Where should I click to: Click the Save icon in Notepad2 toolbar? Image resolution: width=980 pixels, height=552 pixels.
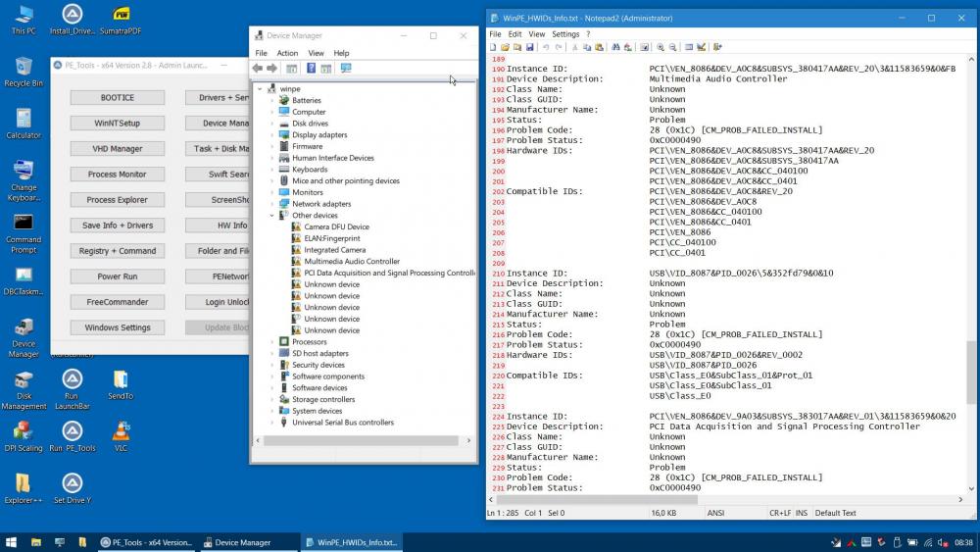point(530,47)
